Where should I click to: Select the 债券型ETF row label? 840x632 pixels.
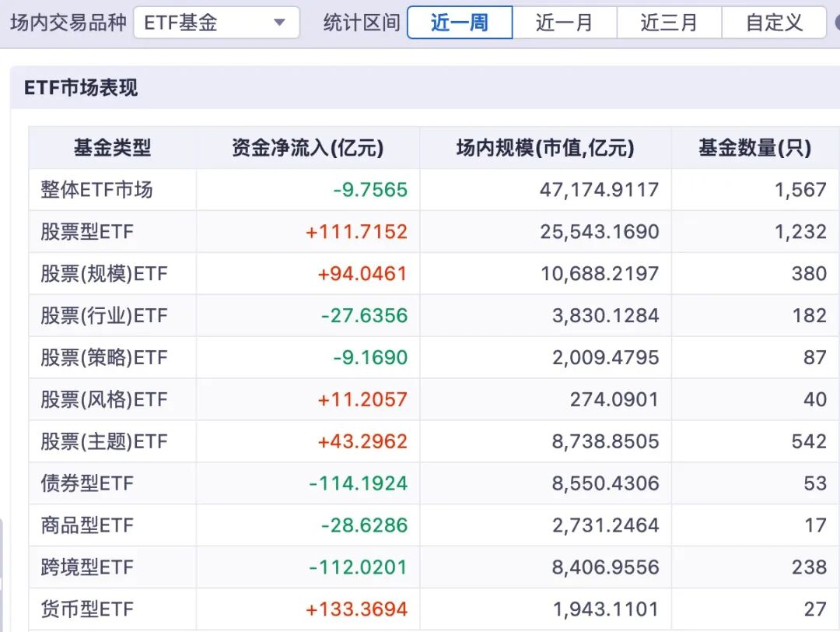pos(87,483)
